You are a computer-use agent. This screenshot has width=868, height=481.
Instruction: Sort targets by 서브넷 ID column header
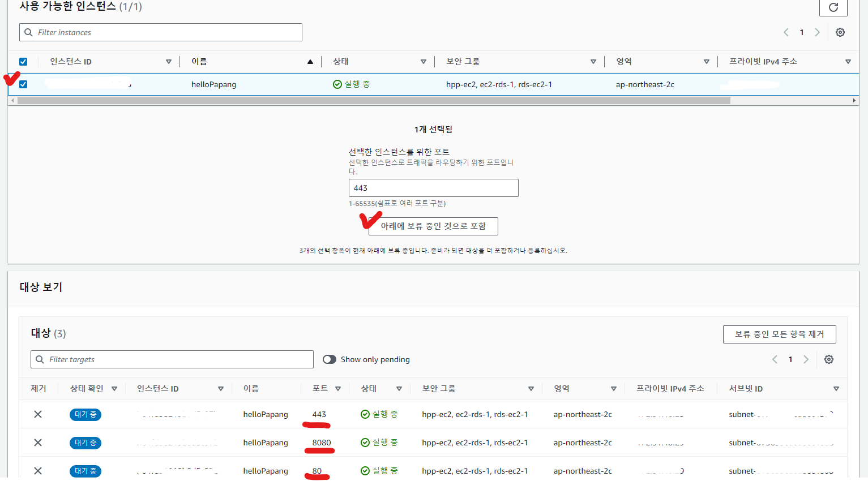[746, 389]
